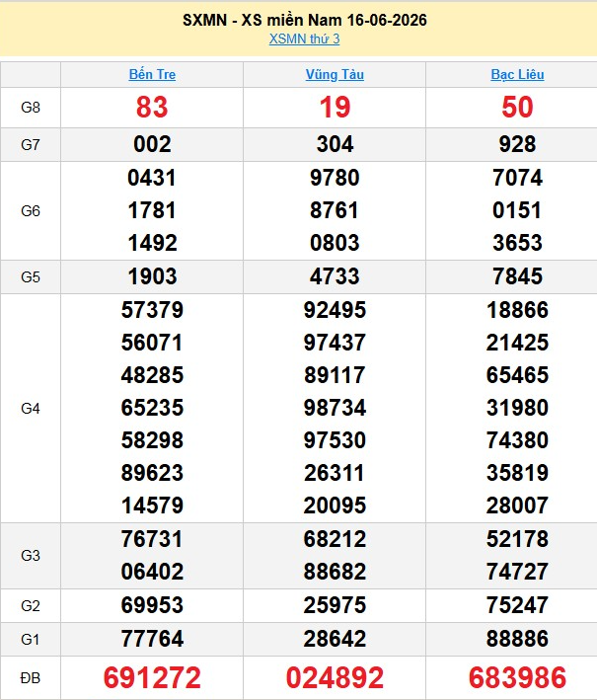Select G6 number 1781
This screenshot has height=700, width=597.
152,210
